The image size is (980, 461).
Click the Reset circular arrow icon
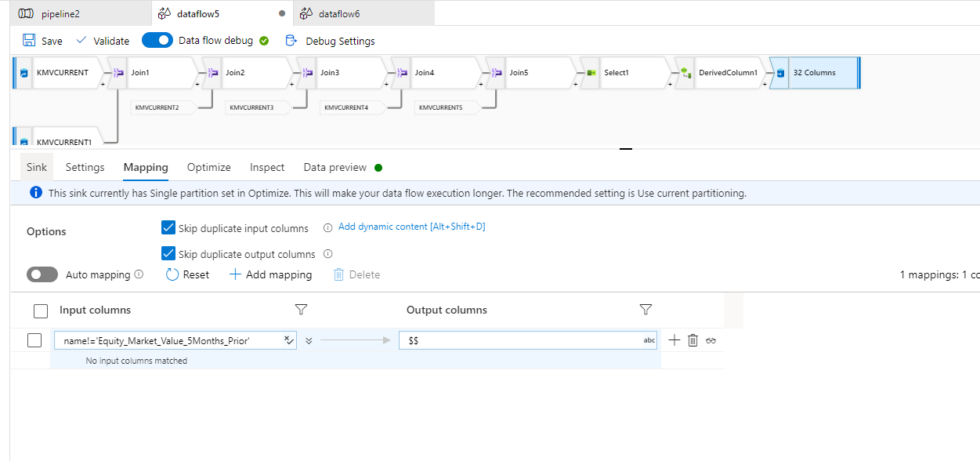173,274
